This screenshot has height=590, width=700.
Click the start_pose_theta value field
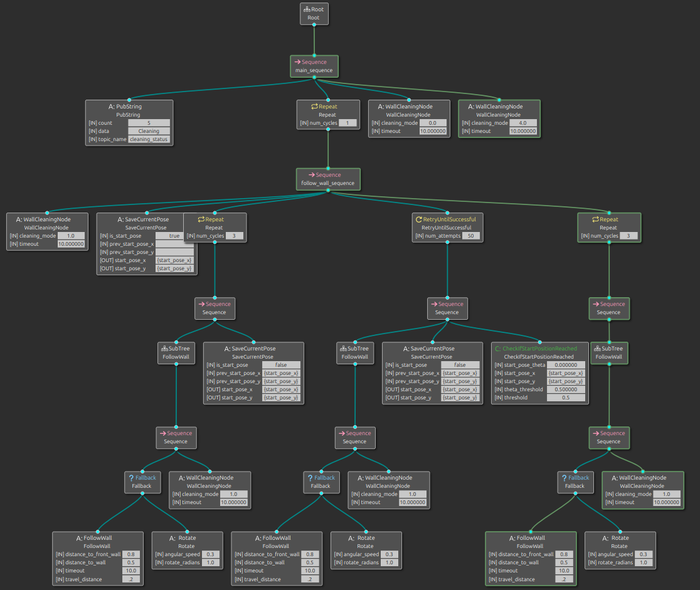566,365
